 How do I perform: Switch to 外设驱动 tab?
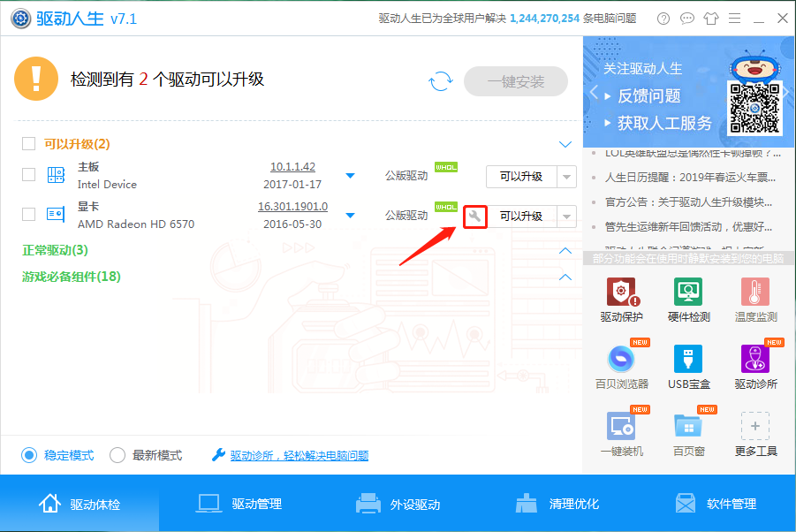[x=398, y=504]
